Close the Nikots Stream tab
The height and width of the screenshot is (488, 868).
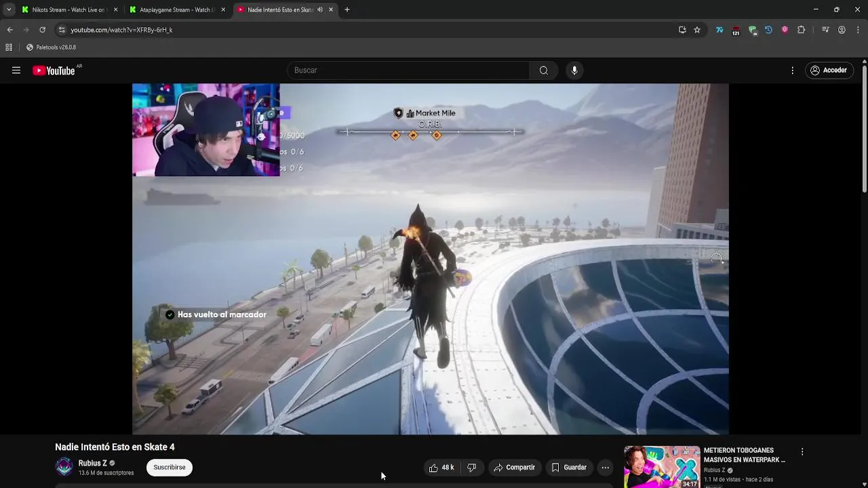(115, 9)
